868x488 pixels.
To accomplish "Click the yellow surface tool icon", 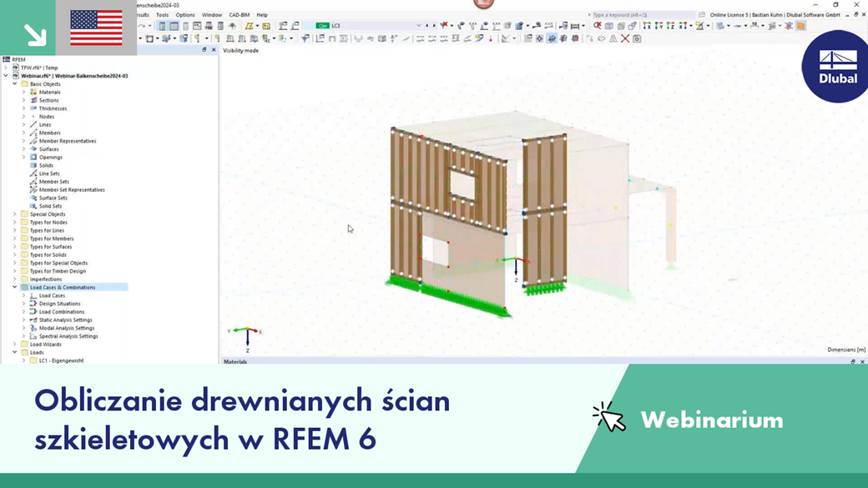I will pyautogui.click(x=249, y=26).
